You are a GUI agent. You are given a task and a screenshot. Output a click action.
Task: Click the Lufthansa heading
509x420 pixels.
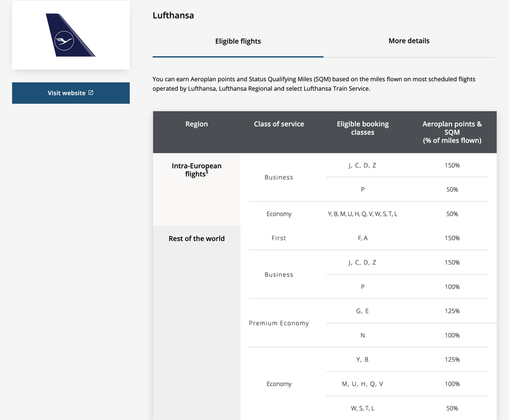173,15
